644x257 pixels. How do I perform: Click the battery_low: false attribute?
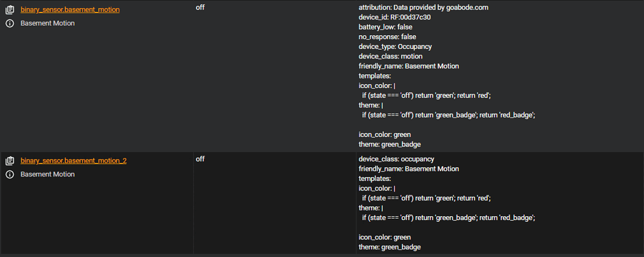385,27
